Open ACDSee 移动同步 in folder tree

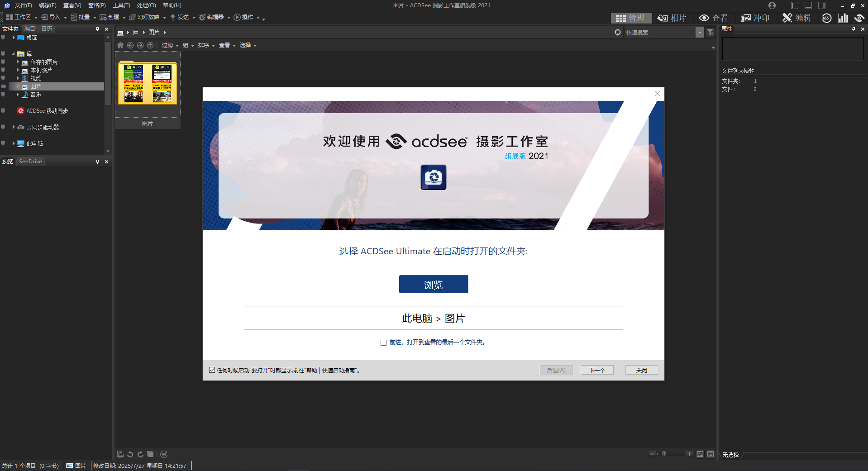[x=47, y=111]
